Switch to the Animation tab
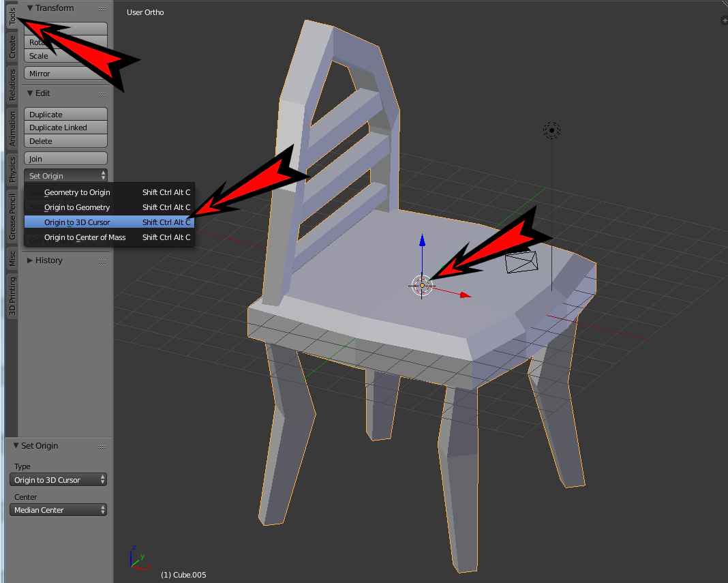Viewport: 728px width, 583px height. (x=12, y=128)
